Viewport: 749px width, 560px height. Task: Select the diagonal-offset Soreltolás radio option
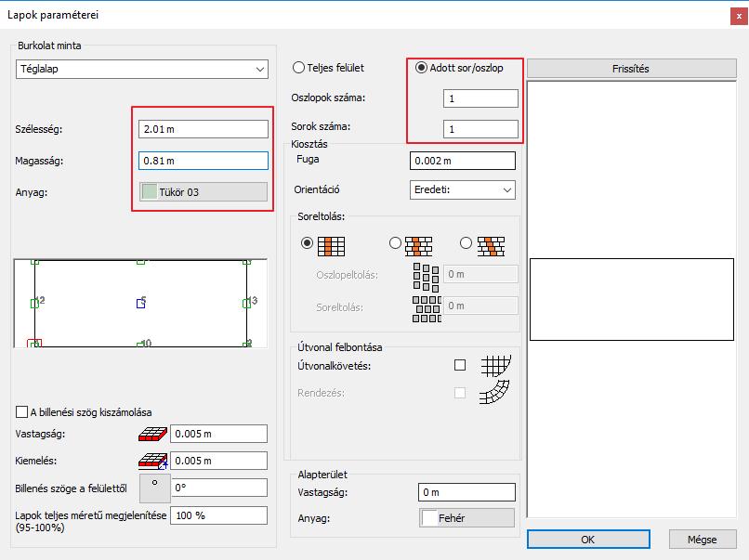pyautogui.click(x=466, y=243)
